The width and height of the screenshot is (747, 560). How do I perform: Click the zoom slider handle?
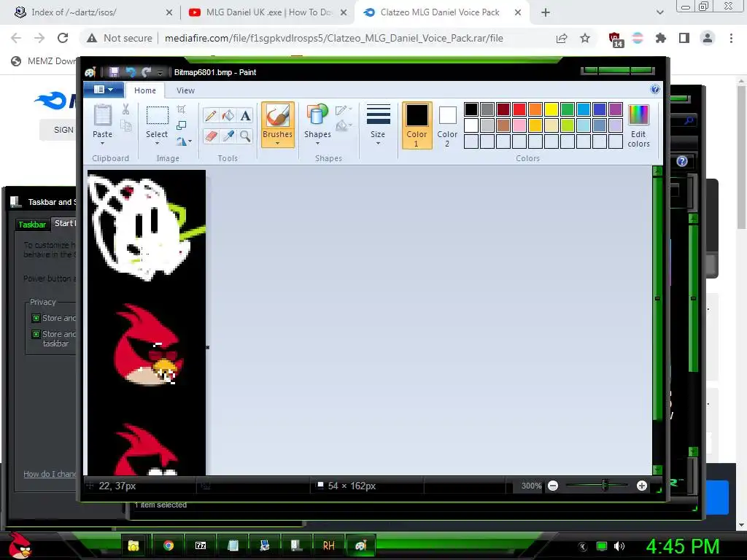pos(605,486)
